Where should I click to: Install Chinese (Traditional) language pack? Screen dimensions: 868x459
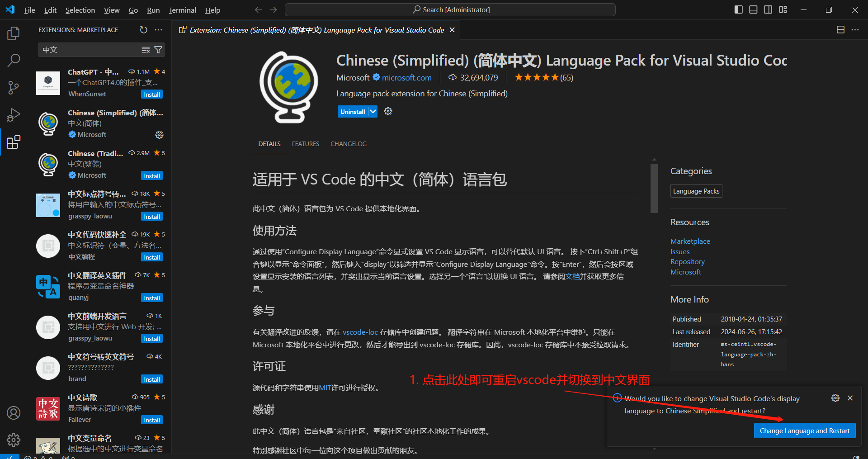point(152,176)
